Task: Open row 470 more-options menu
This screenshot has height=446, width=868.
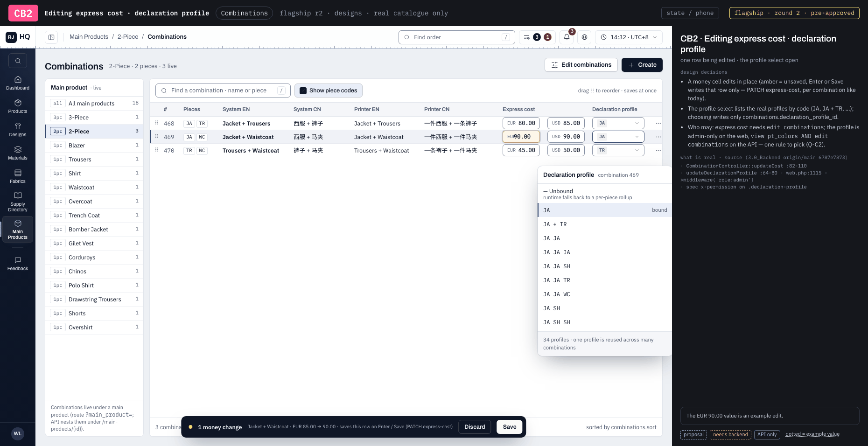Action: click(658, 150)
